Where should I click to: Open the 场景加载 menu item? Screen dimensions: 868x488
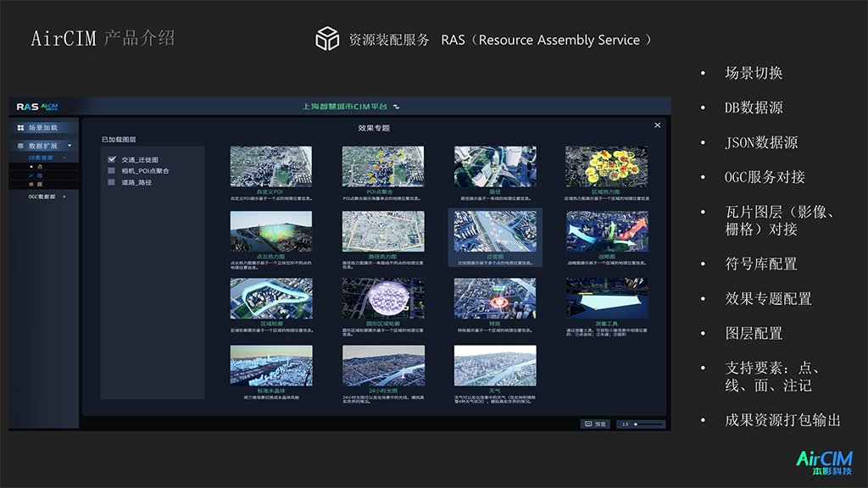pyautogui.click(x=44, y=128)
